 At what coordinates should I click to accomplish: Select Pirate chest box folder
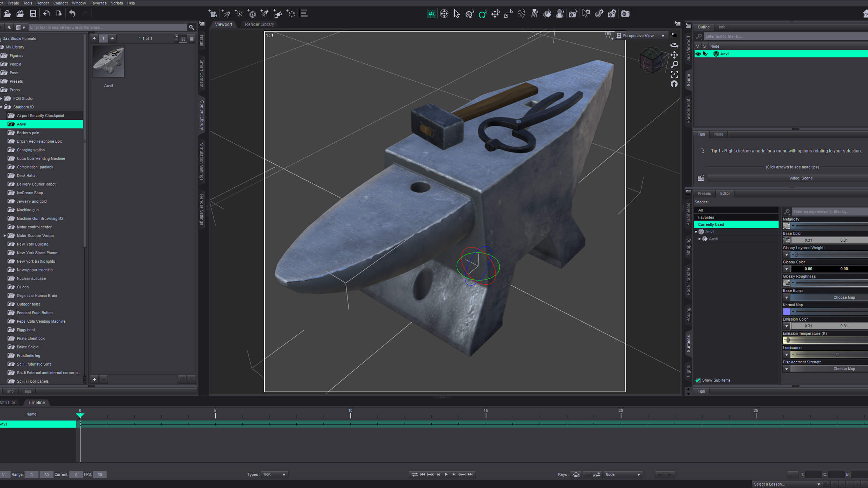click(x=31, y=339)
